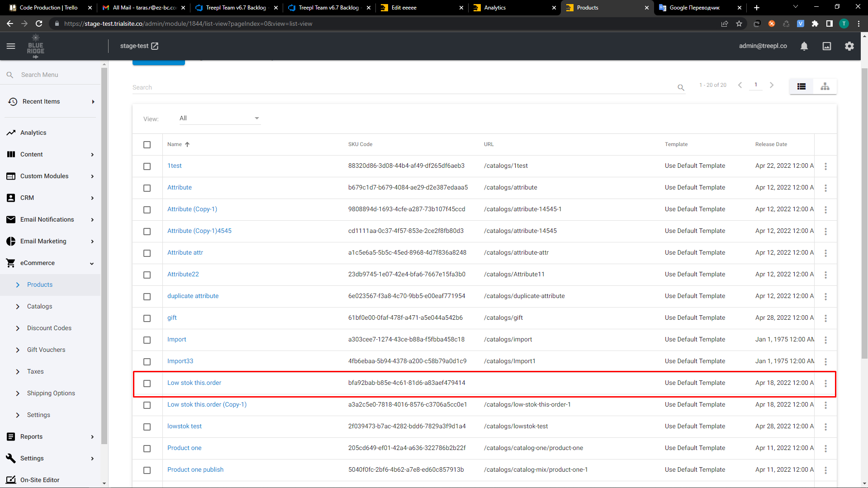Open the media image manager icon
The width and height of the screenshot is (868, 488).
[827, 46]
